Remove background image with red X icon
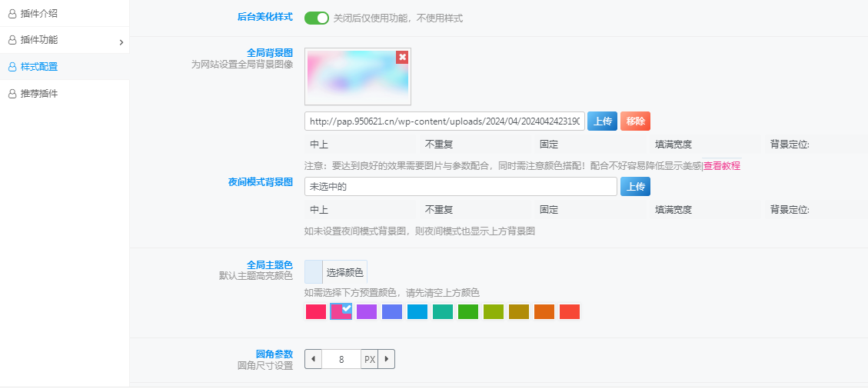The height and width of the screenshot is (389, 868). tap(402, 56)
